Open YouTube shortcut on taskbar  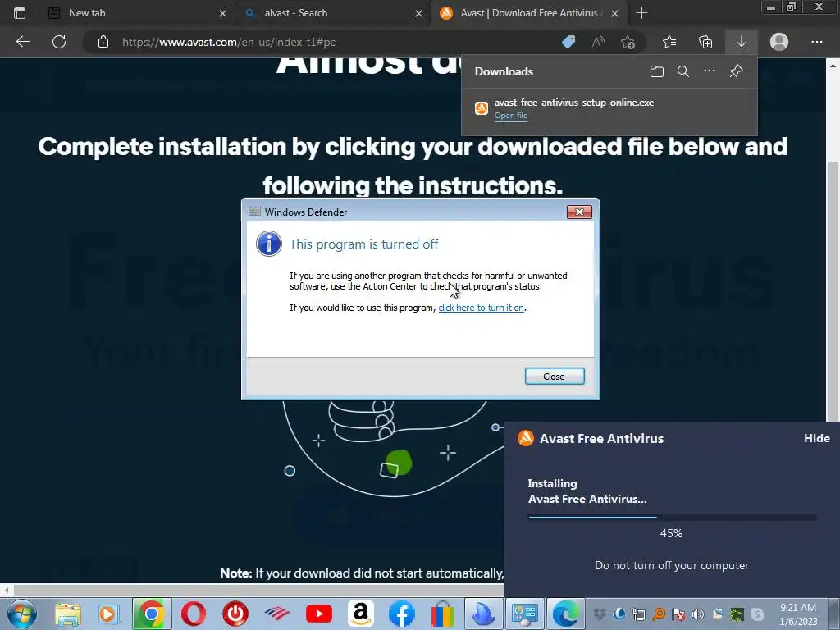click(319, 614)
